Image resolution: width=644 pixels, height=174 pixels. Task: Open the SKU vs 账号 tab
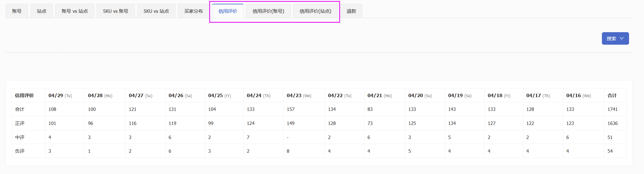click(116, 11)
